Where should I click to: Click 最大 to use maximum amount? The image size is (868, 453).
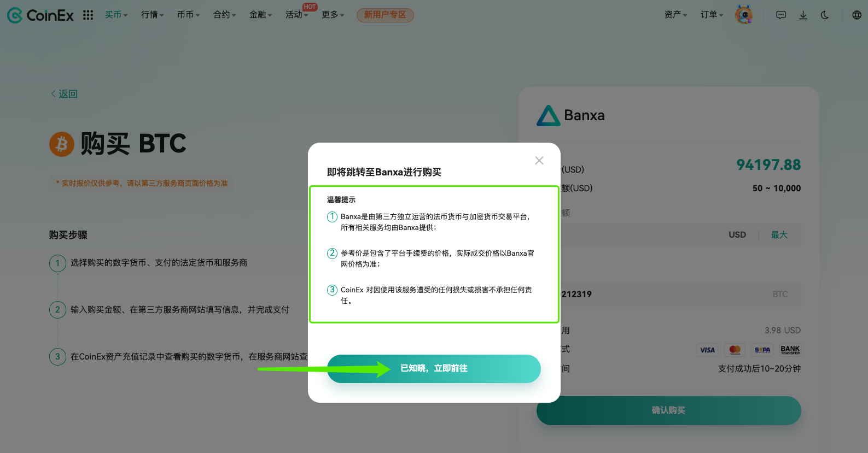[779, 234]
